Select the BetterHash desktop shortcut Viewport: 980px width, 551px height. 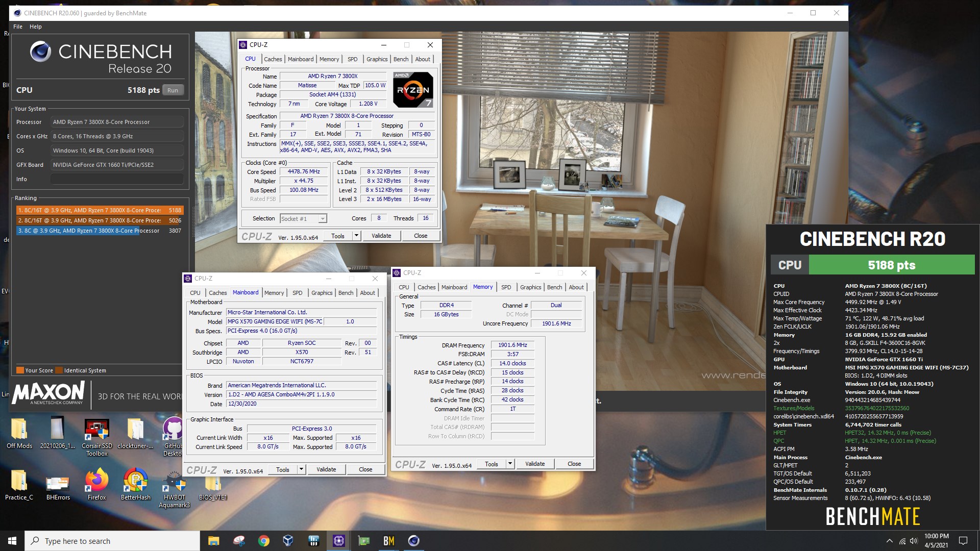coord(136,485)
